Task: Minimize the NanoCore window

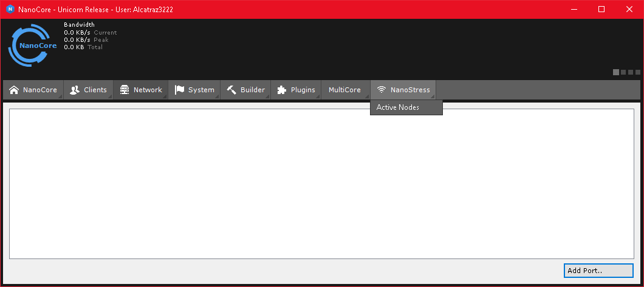Action: [x=574, y=9]
